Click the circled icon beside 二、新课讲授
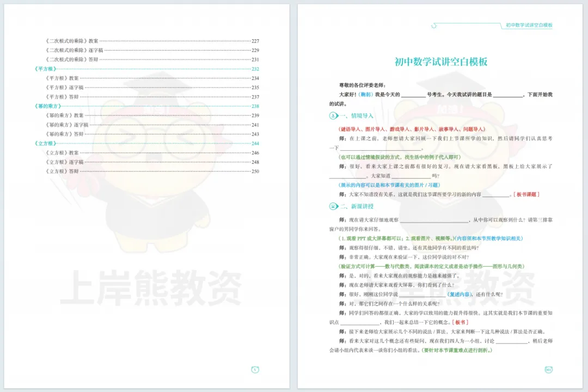Image resolution: width=588 pixels, height=392 pixels. point(333,206)
